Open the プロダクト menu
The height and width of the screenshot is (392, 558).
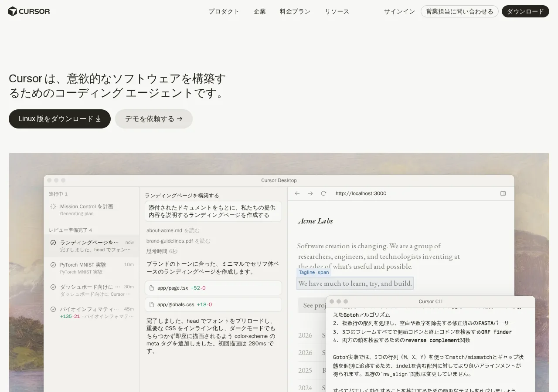(x=224, y=11)
